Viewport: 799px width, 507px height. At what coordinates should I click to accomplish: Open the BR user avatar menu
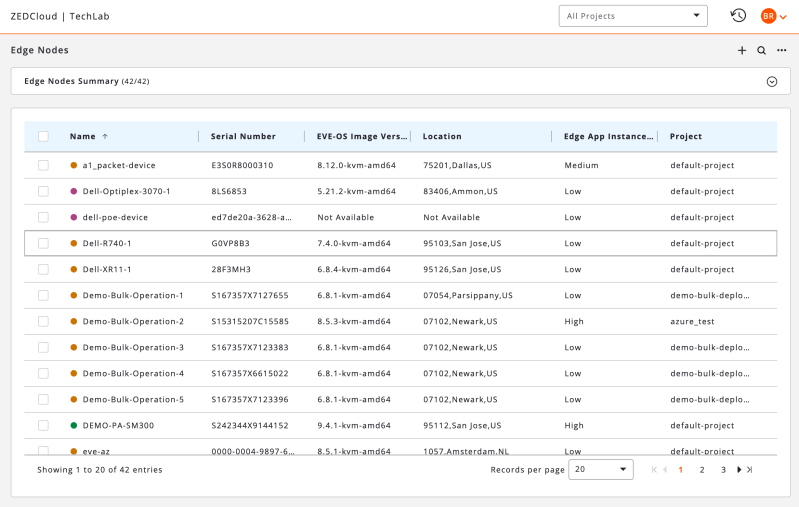774,16
